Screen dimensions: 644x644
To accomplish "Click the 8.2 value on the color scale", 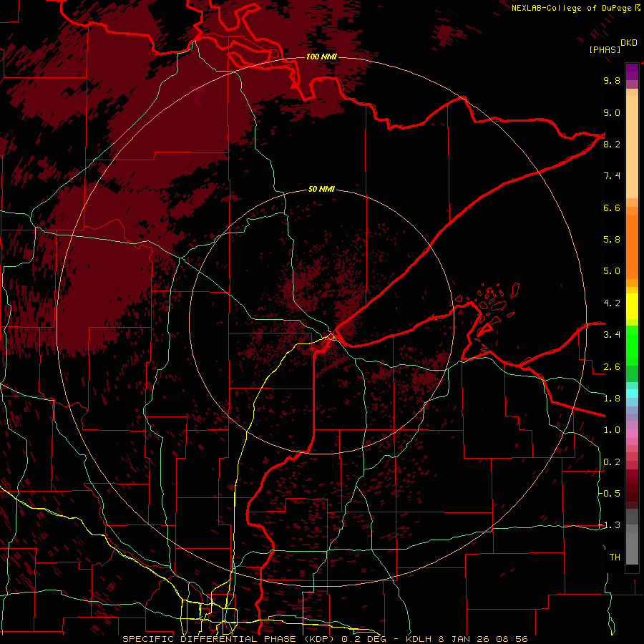I will pyautogui.click(x=612, y=144).
